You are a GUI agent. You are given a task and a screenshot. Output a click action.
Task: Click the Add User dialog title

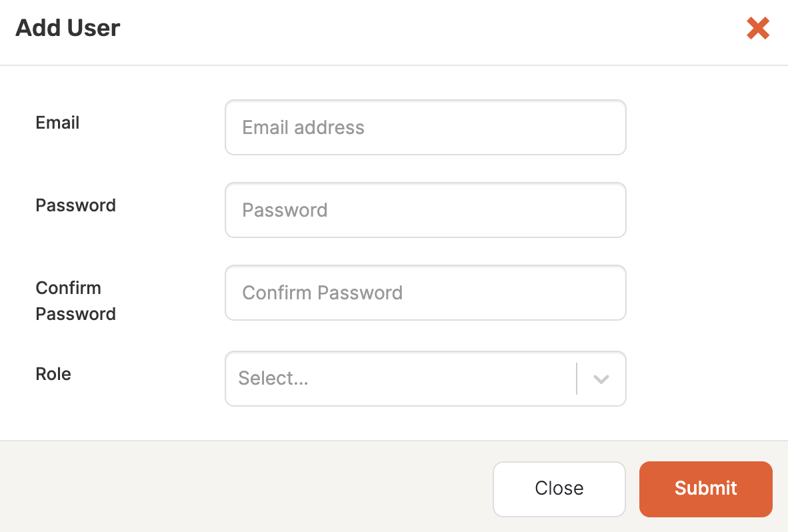[67, 28]
